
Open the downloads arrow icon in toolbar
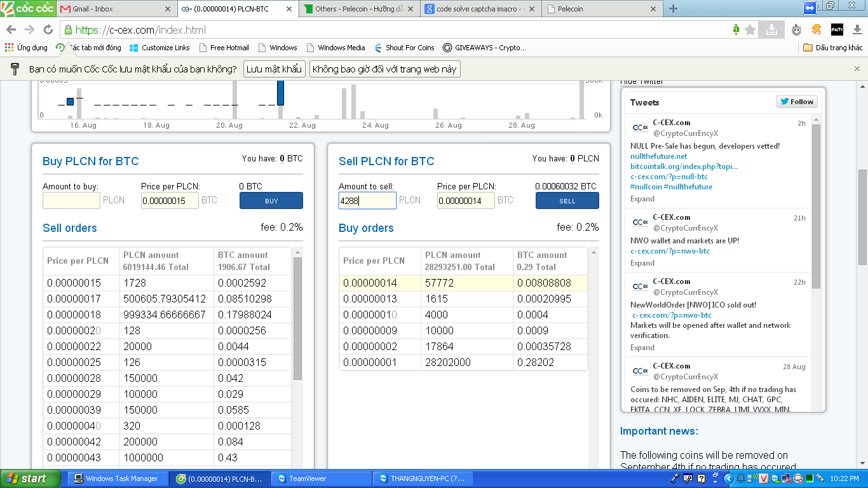click(857, 30)
